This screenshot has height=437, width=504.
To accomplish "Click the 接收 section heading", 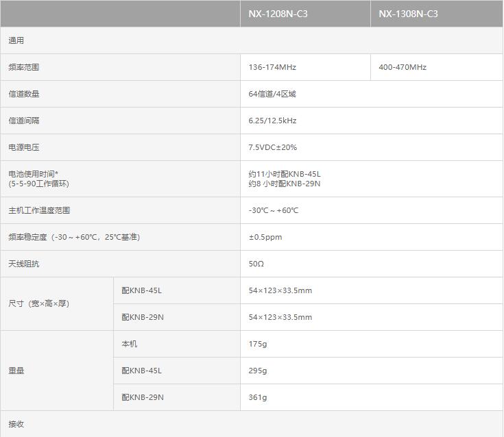I will [x=16, y=424].
